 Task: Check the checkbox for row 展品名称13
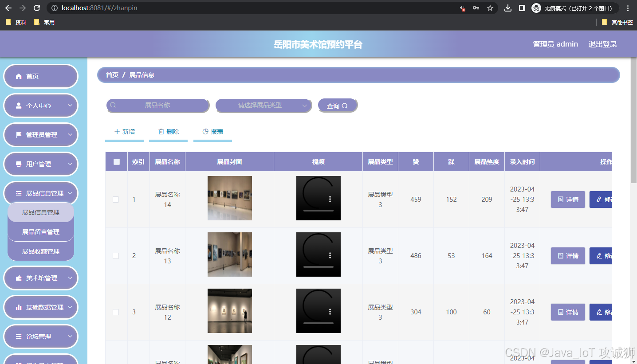pos(116,256)
